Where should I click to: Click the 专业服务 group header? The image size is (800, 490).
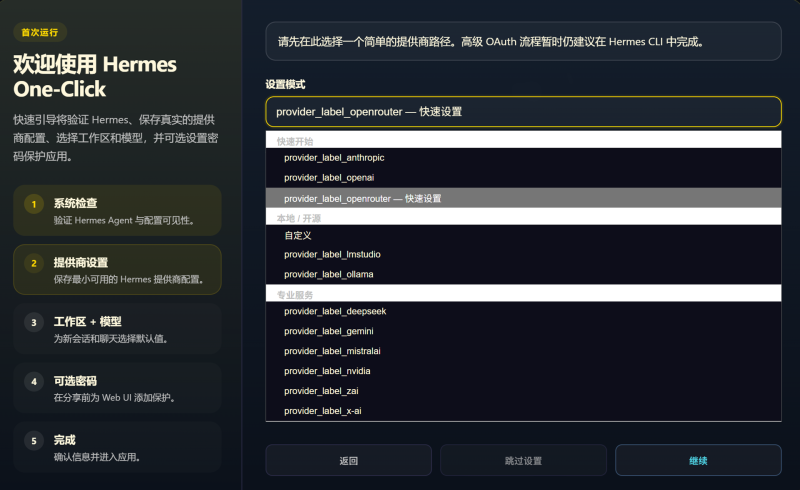pyautogui.click(x=523, y=294)
